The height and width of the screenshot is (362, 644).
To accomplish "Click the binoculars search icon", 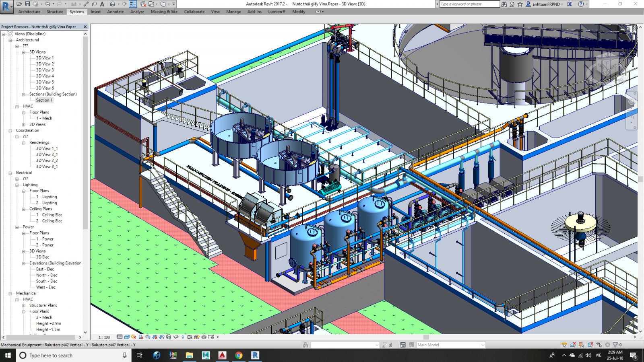I will (504, 4).
